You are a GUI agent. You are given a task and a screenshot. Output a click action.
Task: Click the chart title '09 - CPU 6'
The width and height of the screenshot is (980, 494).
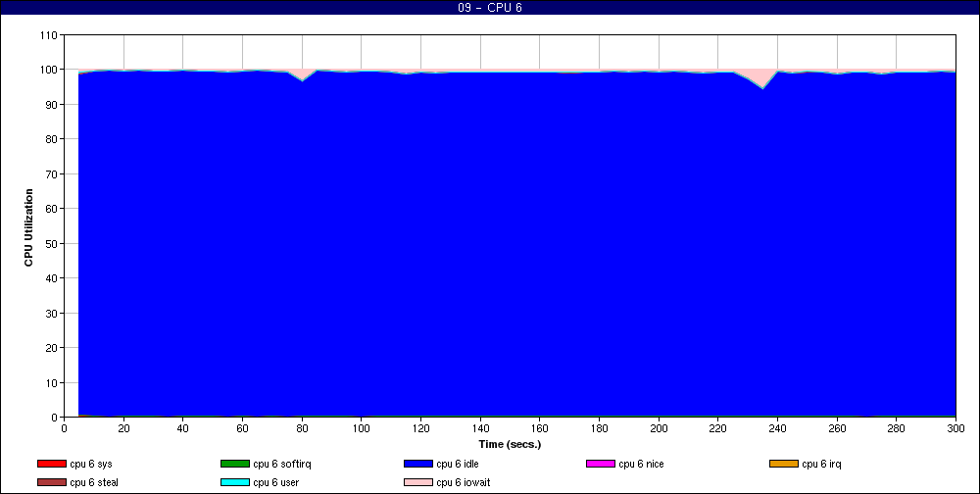pos(490,8)
